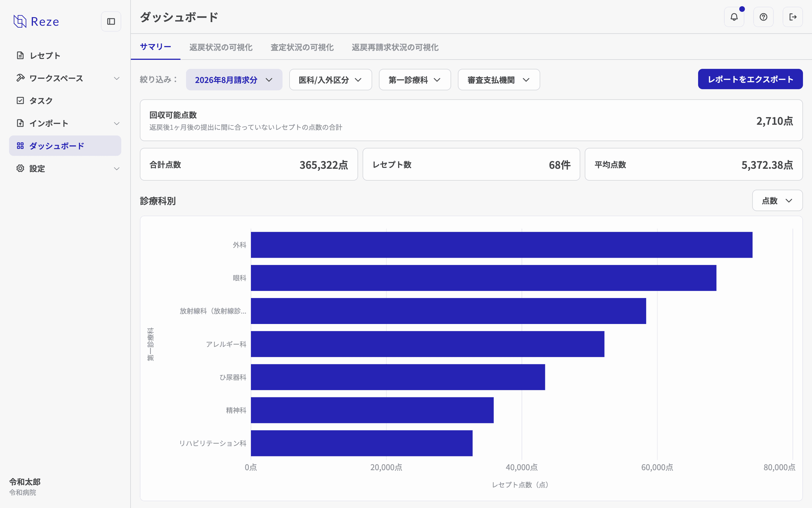Screen dimensions: 812x508
Task: Click the 5,372.38点 value
Action: [767, 165]
